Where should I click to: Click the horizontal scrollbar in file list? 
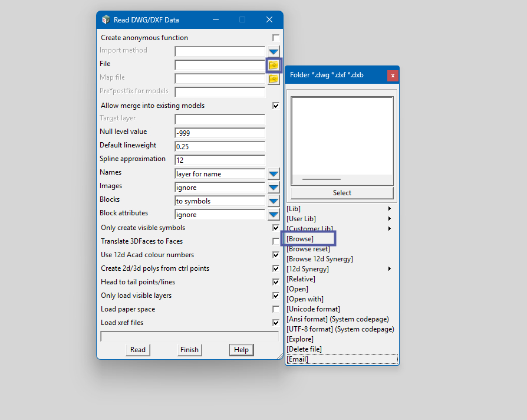tap(321, 179)
